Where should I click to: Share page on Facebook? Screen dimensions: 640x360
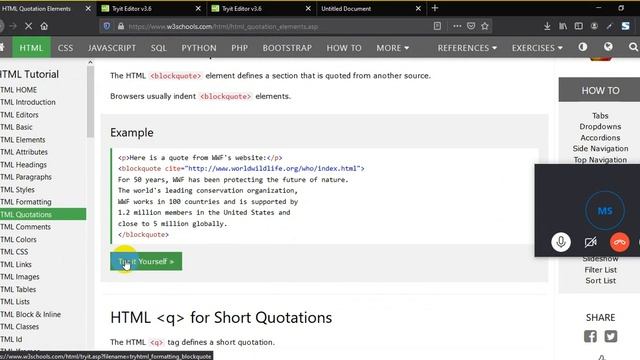pos(590,336)
